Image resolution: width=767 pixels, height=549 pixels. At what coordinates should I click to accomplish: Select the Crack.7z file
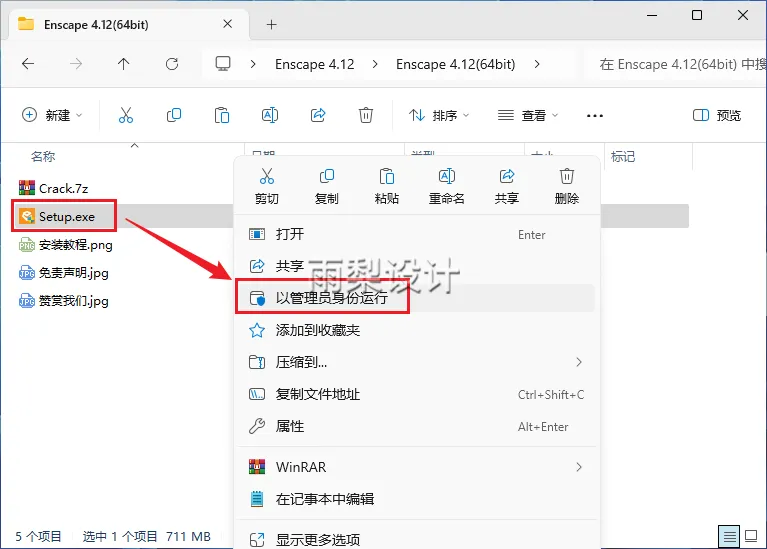(x=53, y=188)
